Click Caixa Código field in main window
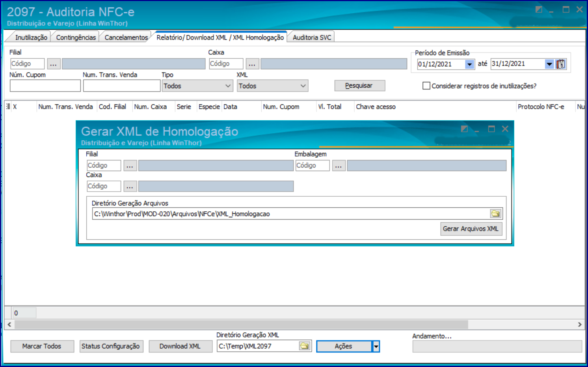 coord(226,64)
